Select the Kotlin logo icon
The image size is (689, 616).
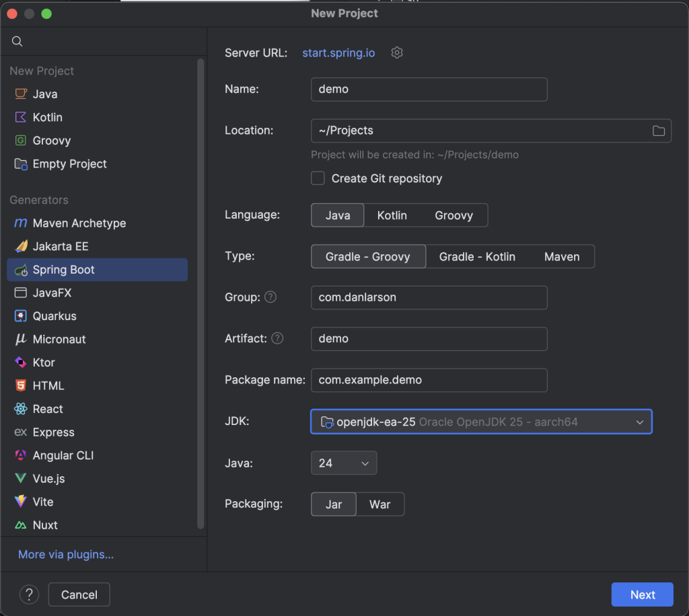21,117
